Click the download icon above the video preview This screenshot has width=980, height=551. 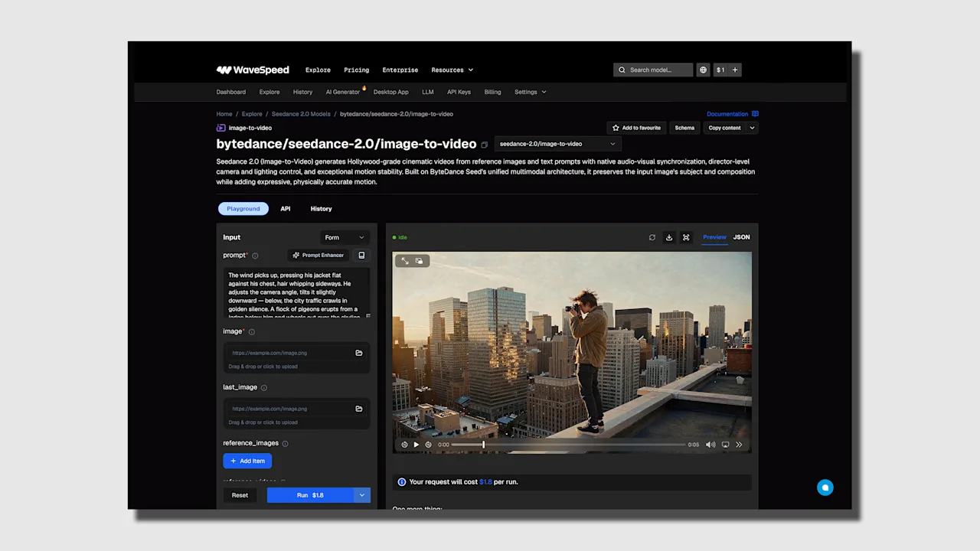[x=668, y=237]
